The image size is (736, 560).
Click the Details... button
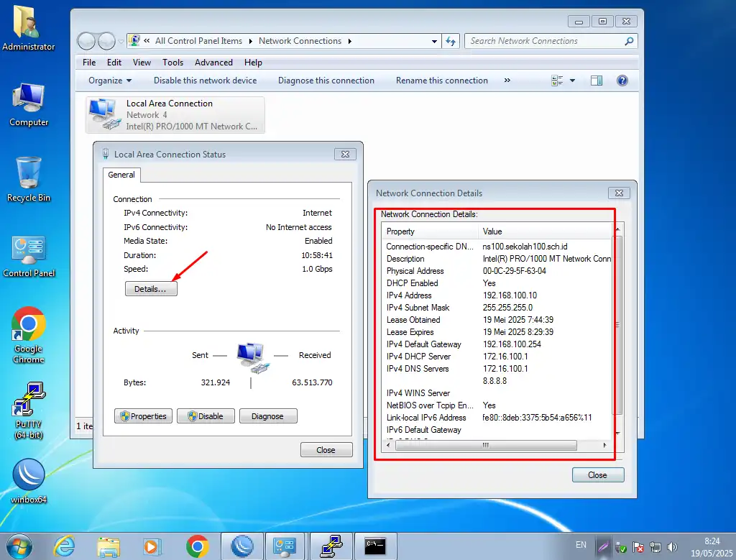[151, 289]
